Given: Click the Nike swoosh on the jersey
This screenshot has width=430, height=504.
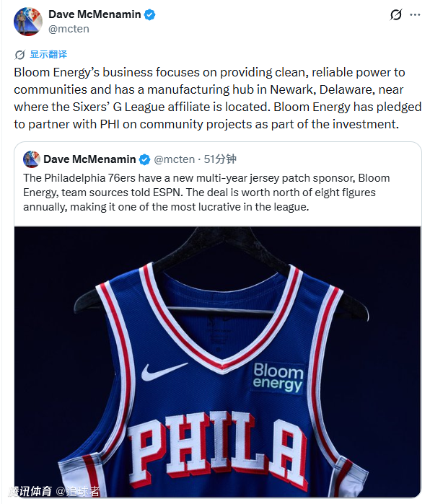Looking at the screenshot, I should pos(164,371).
